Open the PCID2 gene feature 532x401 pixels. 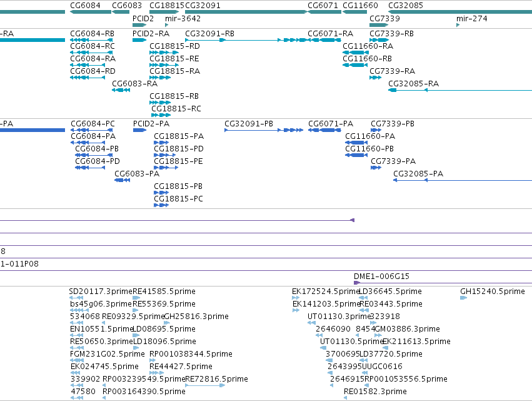click(x=139, y=25)
